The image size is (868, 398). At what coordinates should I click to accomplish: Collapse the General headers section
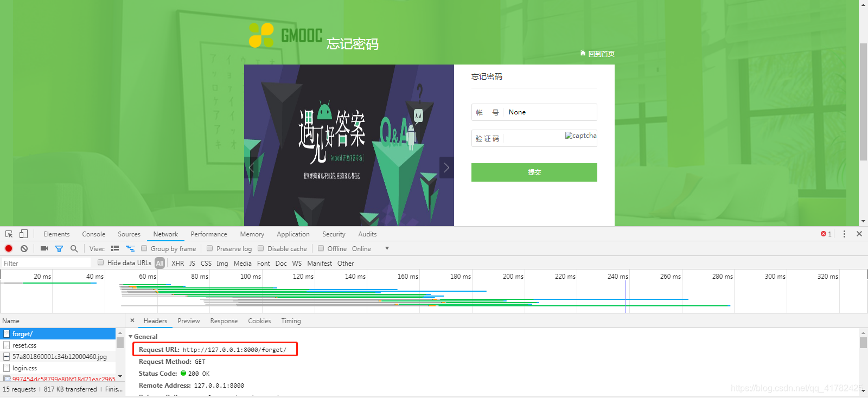click(x=131, y=337)
